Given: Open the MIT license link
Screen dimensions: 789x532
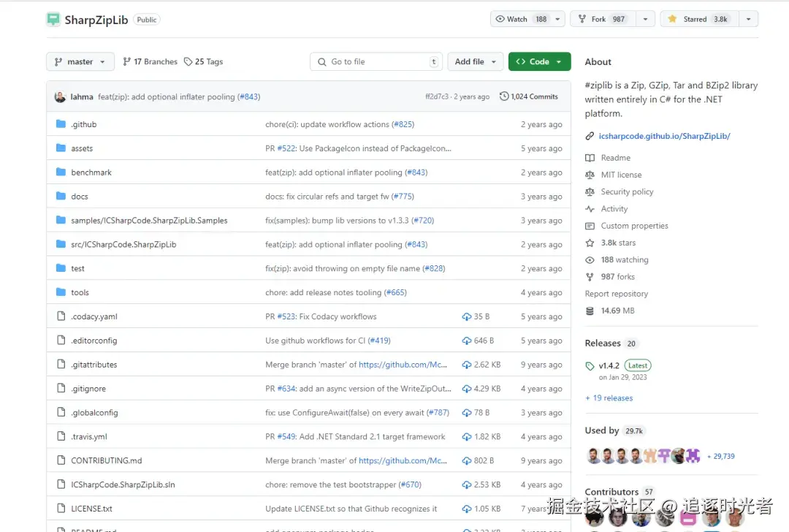Looking at the screenshot, I should [x=621, y=175].
